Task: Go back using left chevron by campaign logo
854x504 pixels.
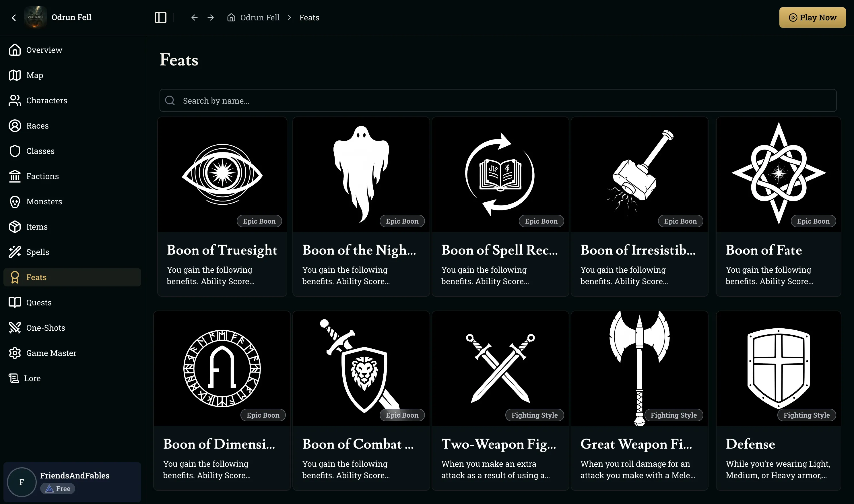Action: tap(14, 18)
